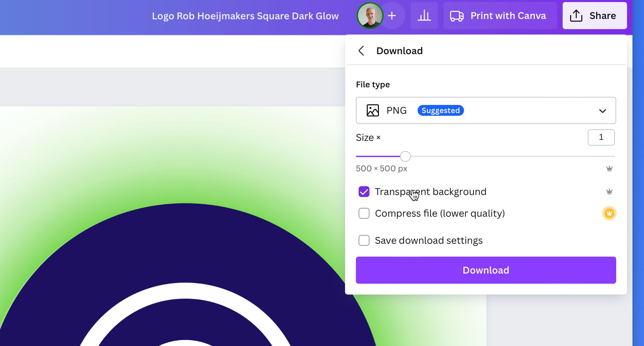Uncheck the Transparent background option

click(x=364, y=192)
